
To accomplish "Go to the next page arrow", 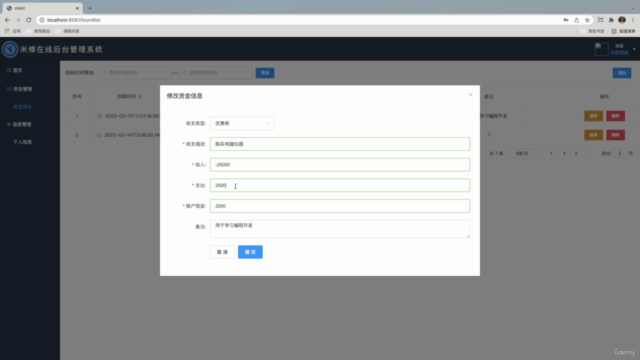I will (x=589, y=153).
